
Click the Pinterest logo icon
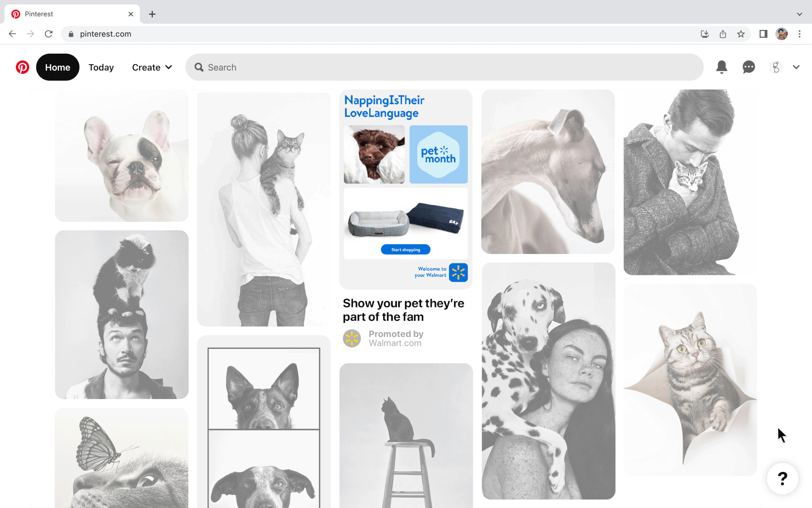tap(22, 67)
